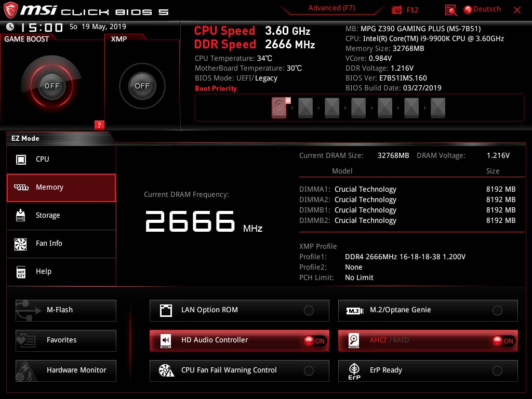Click the M.2 Optane Genie icon
This screenshot has width=532, height=399.
[354, 311]
